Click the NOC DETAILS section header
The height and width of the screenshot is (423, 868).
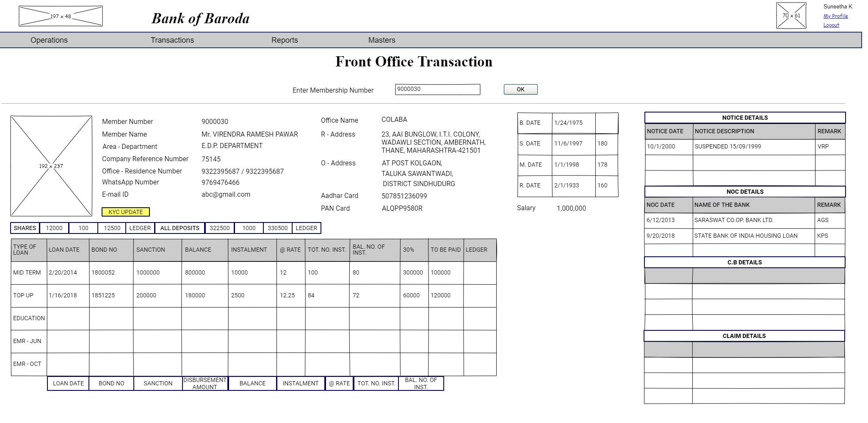(744, 191)
